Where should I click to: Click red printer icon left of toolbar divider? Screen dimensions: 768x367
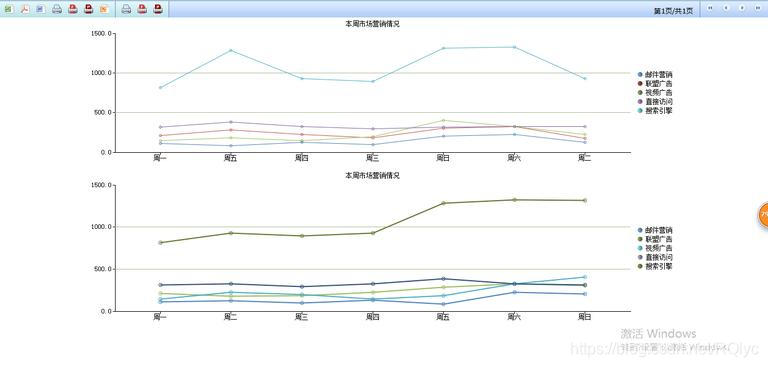[73, 9]
